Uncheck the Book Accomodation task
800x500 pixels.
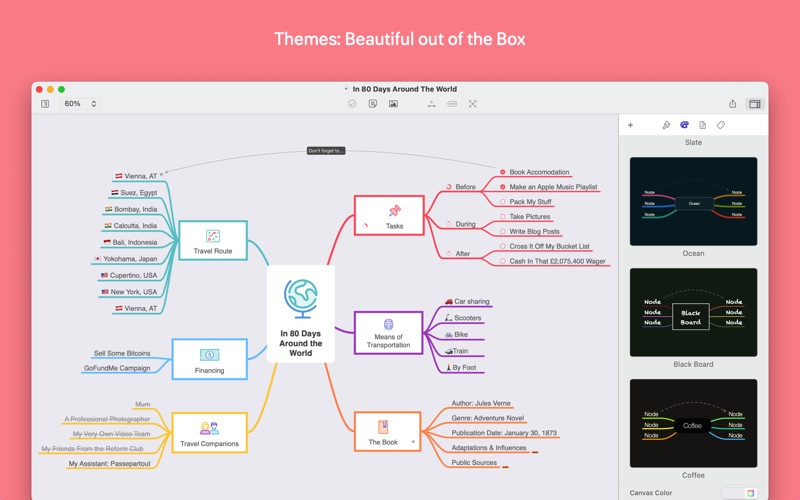pos(503,172)
